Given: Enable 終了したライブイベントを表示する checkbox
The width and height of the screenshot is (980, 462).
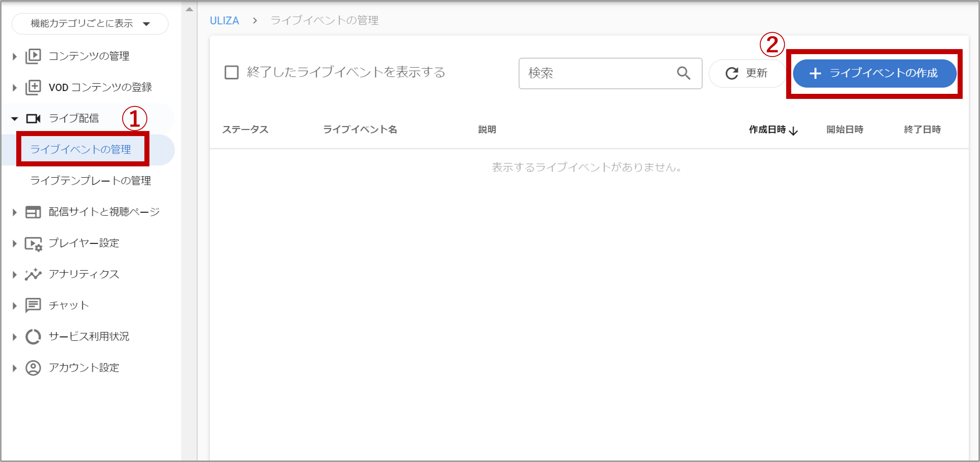Looking at the screenshot, I should [231, 72].
